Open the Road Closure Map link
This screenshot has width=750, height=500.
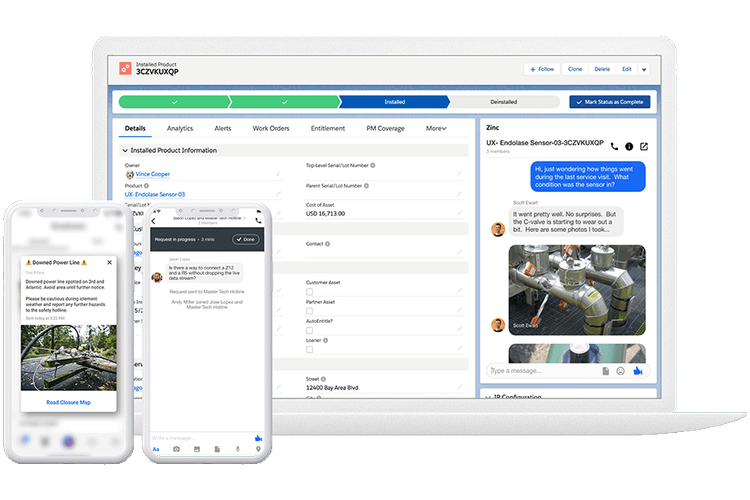pos(68,402)
